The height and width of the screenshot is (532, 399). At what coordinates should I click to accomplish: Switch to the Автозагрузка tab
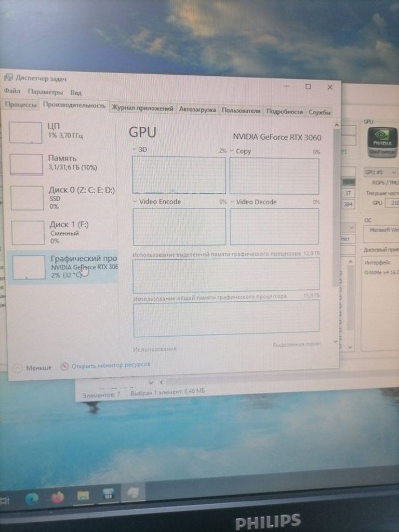(x=197, y=109)
